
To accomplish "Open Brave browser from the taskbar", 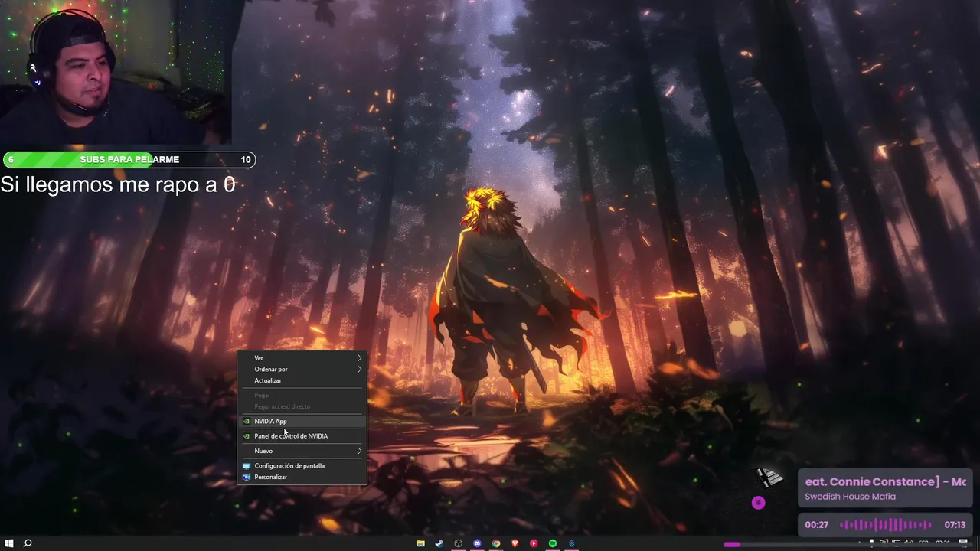I will 514,543.
